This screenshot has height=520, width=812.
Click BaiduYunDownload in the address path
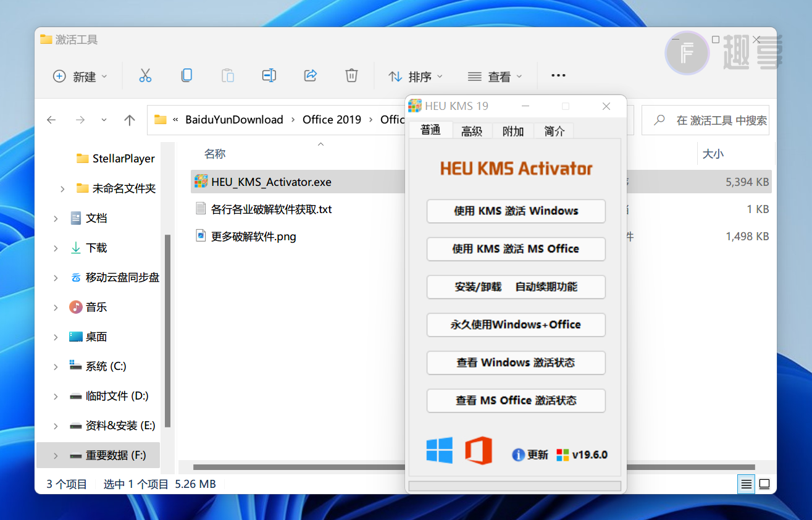(x=234, y=120)
